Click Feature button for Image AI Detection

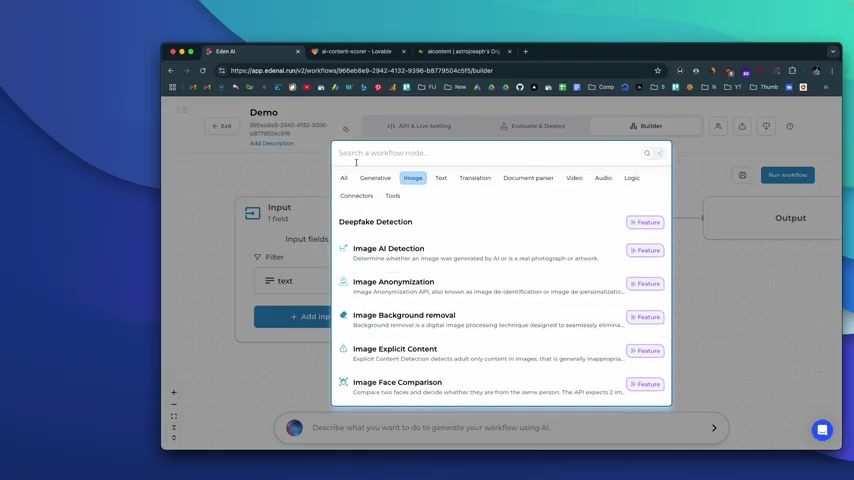coord(645,251)
